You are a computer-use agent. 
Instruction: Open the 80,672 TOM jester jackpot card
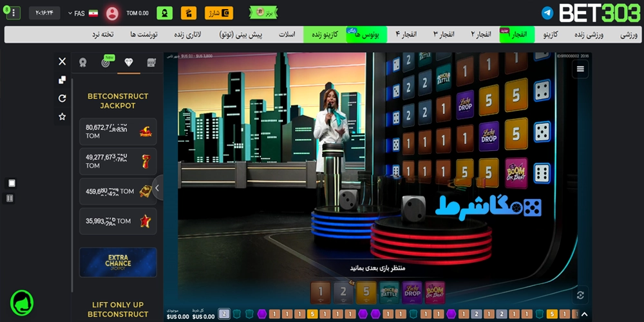[118, 131]
